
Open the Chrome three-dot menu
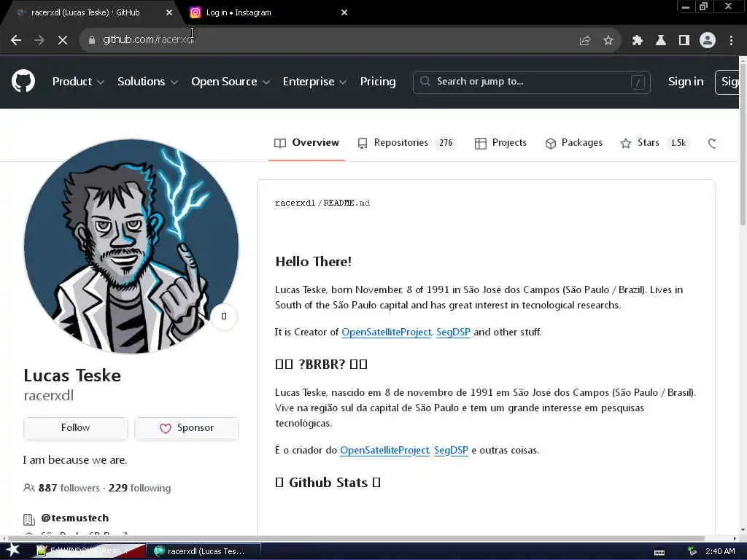pyautogui.click(x=731, y=41)
